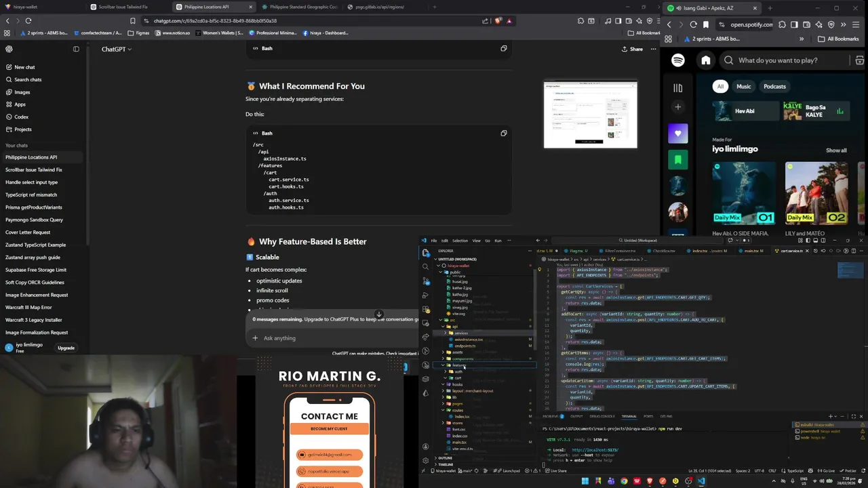Open VS Code Run and Debug icon
This screenshot has width=868, height=488.
(426, 295)
